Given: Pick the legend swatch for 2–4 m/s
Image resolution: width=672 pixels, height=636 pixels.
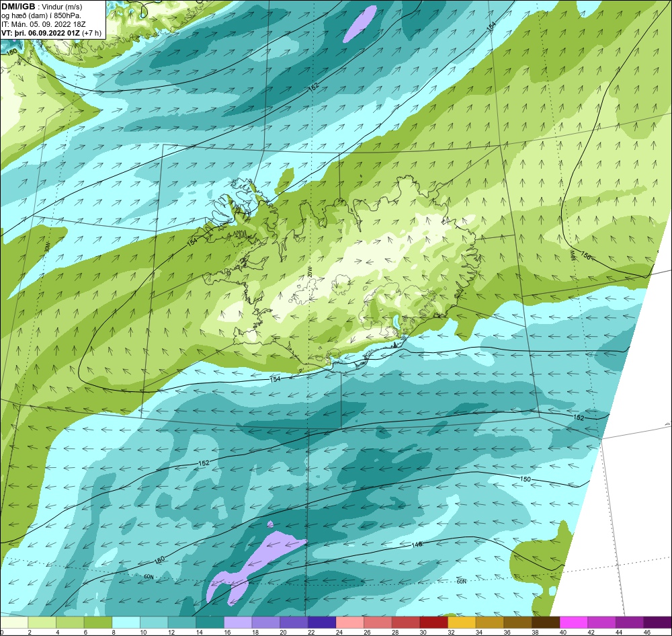Looking at the screenshot, I should point(42,623).
